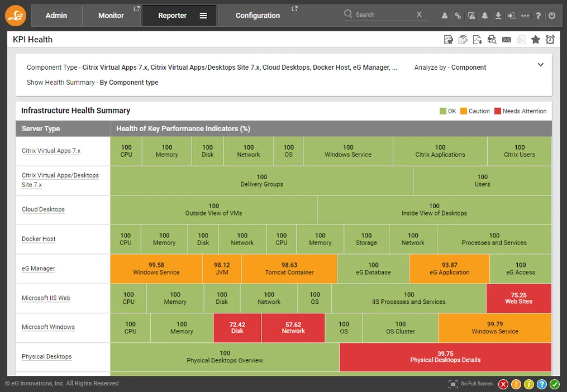This screenshot has width=567, height=392.
Task: Click the magnifier search icon
Action: click(x=348, y=14)
